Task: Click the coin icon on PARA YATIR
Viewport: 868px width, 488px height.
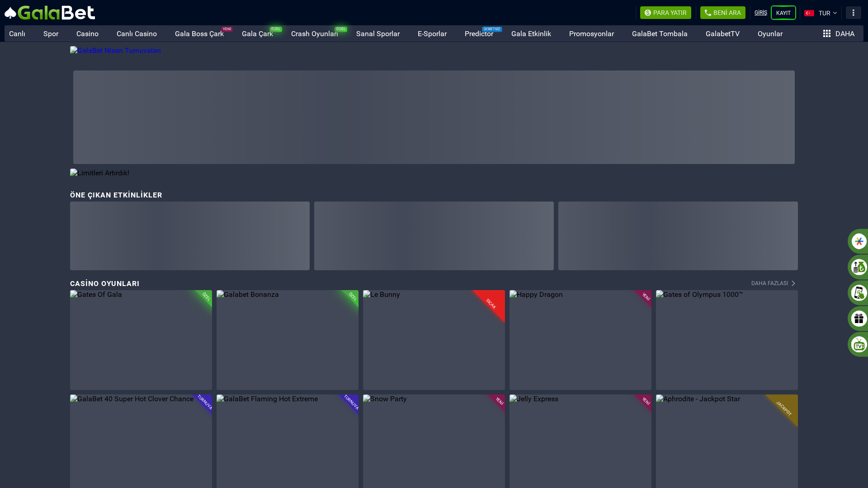Action: tap(647, 13)
